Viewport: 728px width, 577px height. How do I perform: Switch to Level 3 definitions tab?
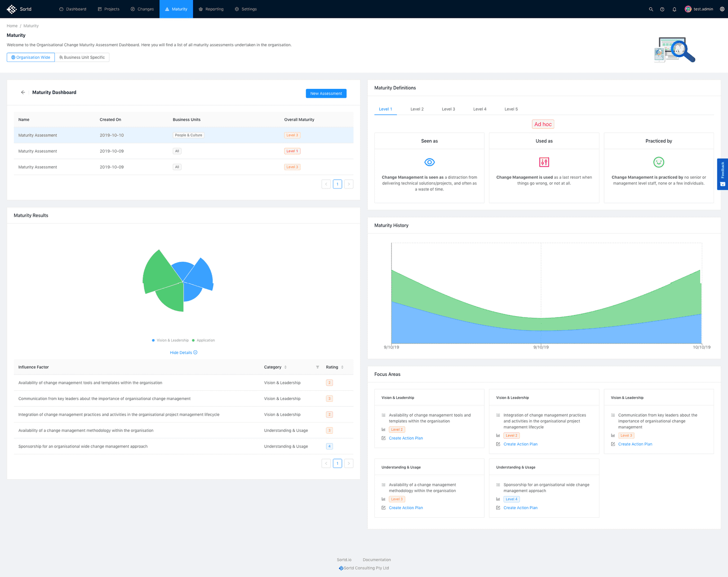[448, 109]
